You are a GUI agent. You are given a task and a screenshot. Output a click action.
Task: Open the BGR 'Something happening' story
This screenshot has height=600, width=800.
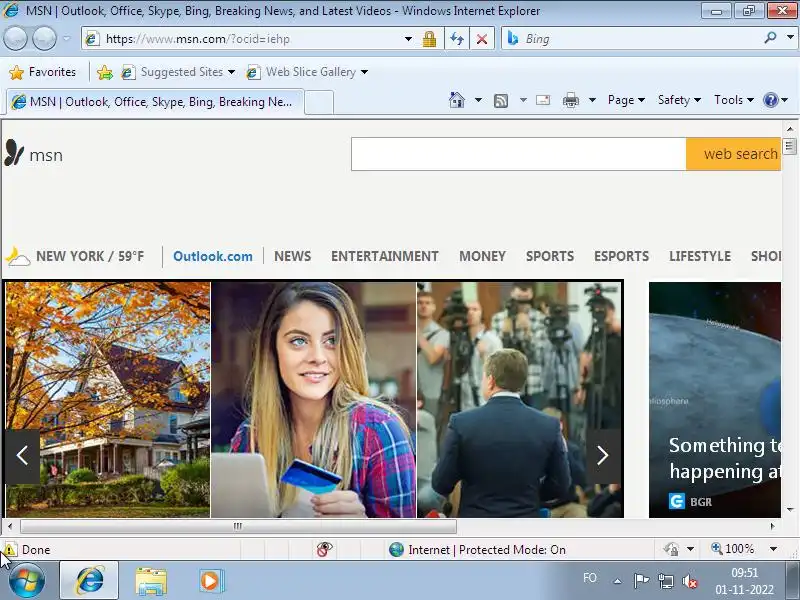coord(715,399)
